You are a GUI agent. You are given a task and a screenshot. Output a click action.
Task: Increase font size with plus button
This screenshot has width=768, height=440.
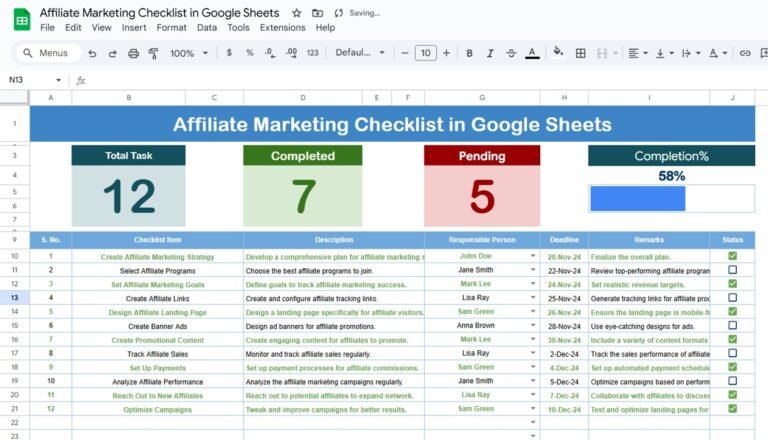(x=446, y=53)
